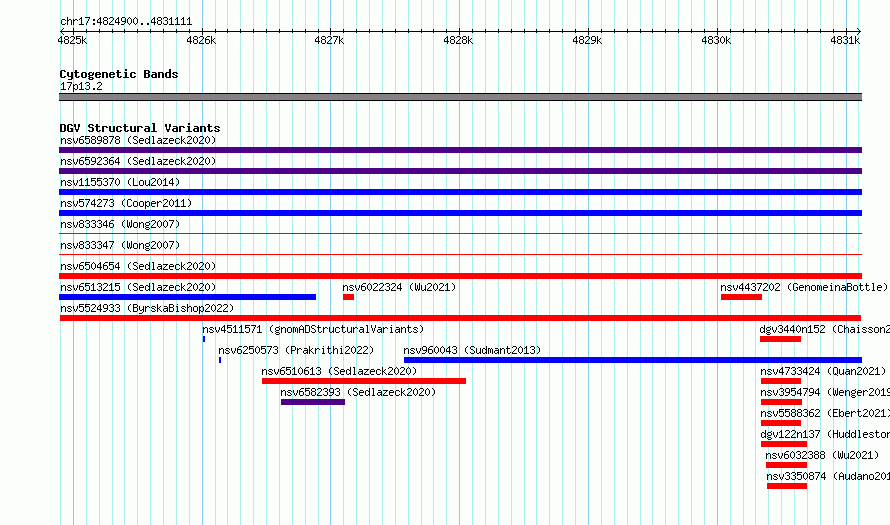Viewport: 890px width, 525px height.
Task: Select the nsv3954794 (Wenger2019) red bar
Action: coord(782,402)
